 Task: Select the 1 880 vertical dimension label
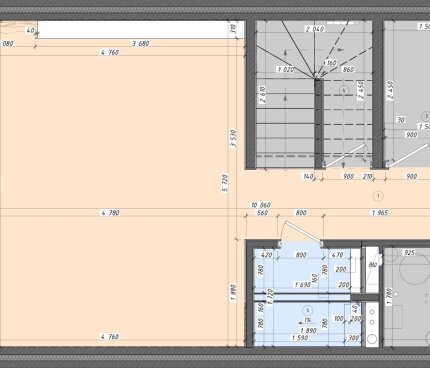click(x=233, y=293)
